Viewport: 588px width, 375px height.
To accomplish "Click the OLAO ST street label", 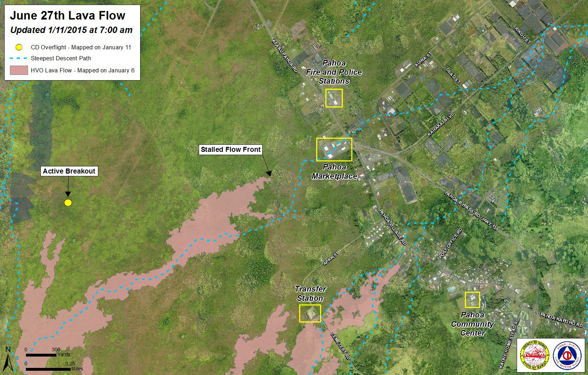I will [x=453, y=76].
